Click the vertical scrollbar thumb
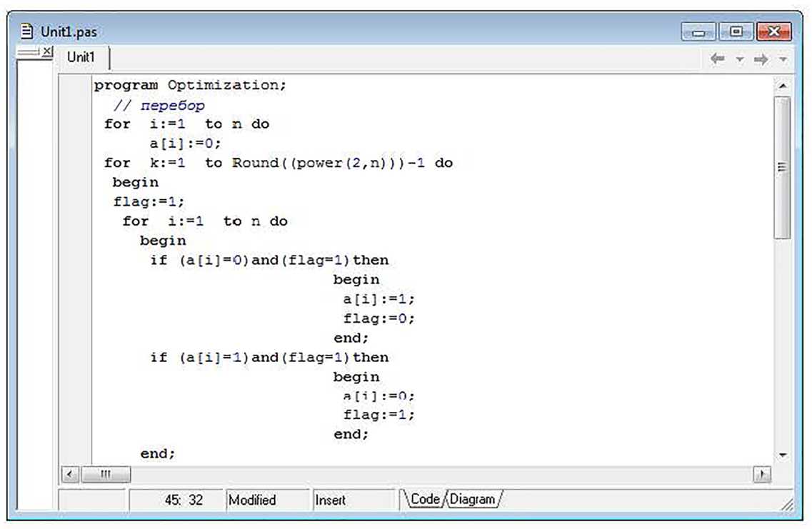 tap(783, 166)
